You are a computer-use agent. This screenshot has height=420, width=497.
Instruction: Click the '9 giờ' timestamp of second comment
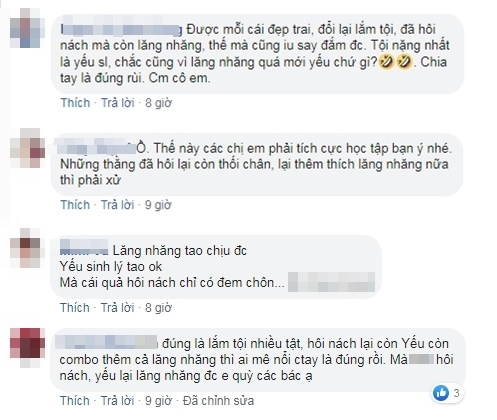pyautogui.click(x=158, y=205)
